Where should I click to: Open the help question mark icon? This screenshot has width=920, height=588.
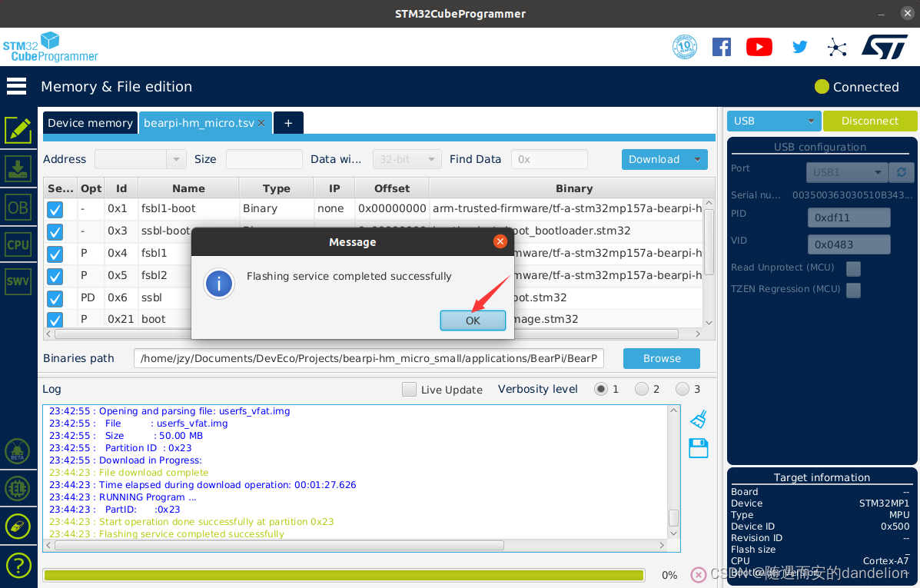pos(18,566)
